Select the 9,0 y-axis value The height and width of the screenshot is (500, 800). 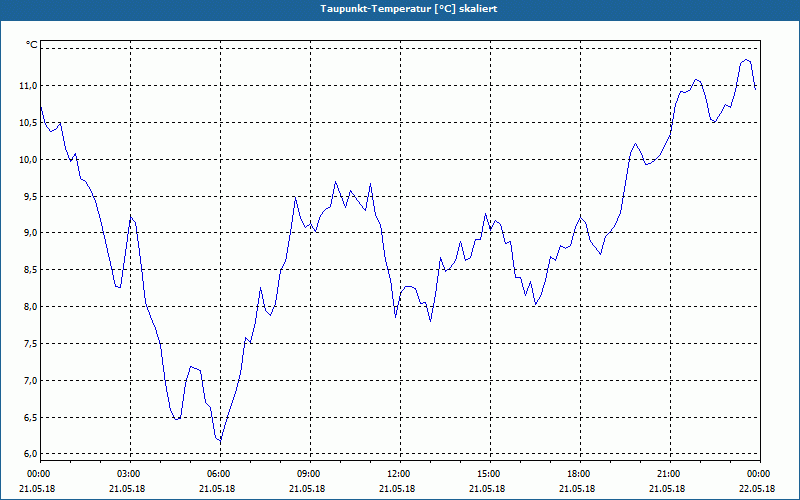tap(30, 233)
